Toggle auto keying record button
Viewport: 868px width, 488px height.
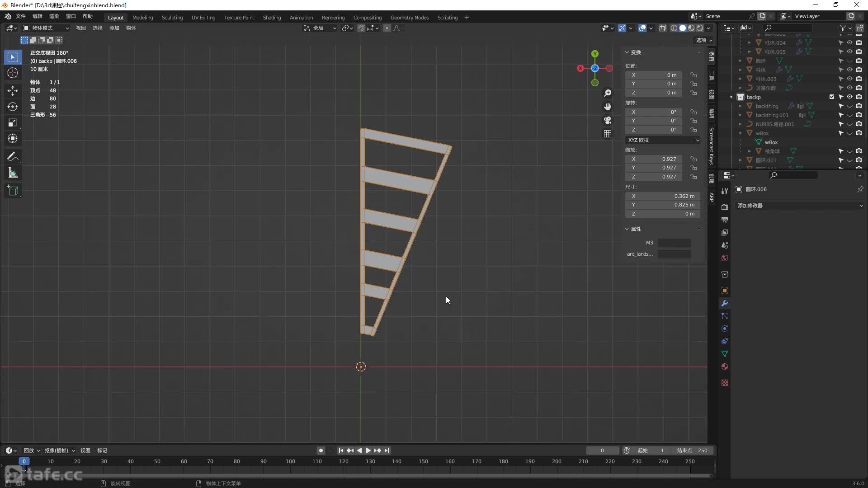click(x=321, y=450)
